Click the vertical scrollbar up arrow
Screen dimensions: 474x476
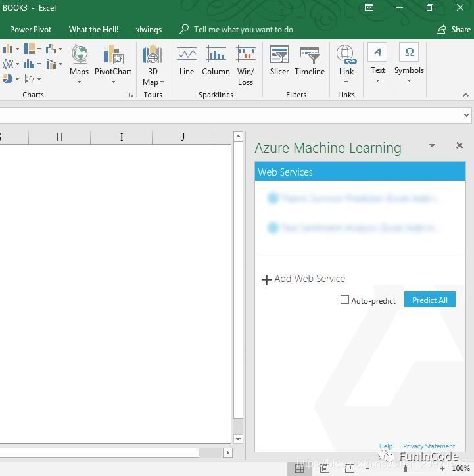pyautogui.click(x=238, y=137)
